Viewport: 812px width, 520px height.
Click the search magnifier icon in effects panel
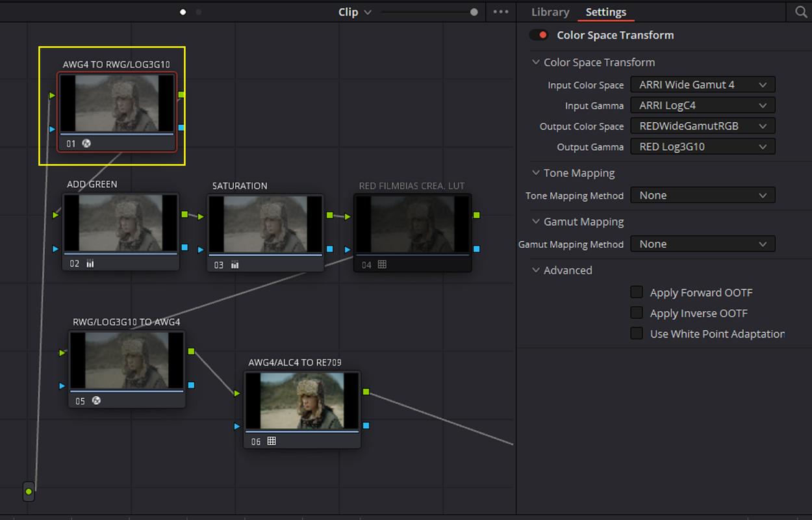pos(800,12)
